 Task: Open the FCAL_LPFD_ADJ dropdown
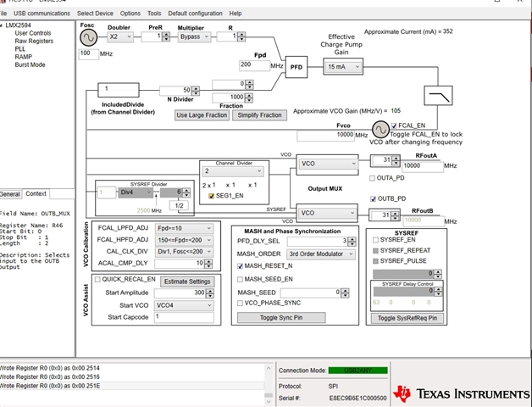pos(184,228)
